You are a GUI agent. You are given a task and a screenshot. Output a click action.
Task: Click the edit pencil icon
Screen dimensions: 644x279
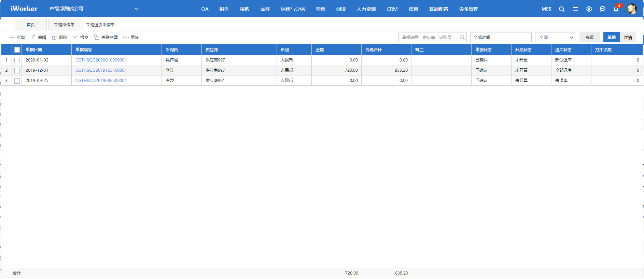coord(33,37)
